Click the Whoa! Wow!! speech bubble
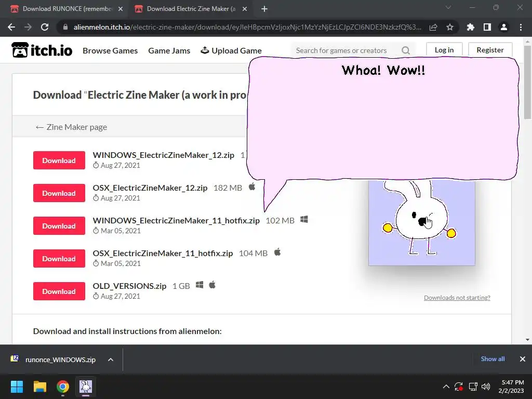 (383, 119)
